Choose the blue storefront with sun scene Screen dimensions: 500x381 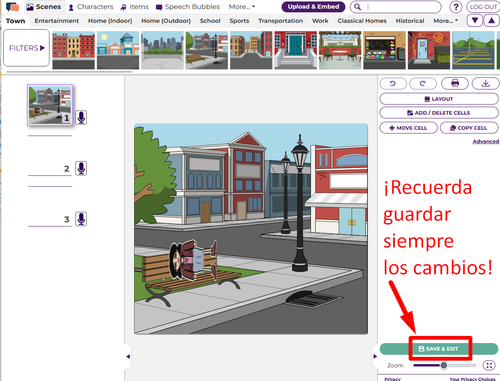118,50
